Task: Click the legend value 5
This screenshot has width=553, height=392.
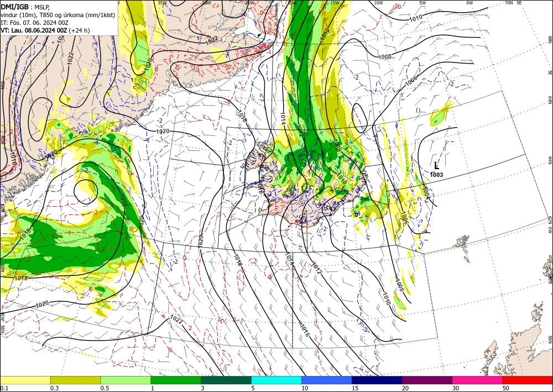Action: tap(253, 388)
